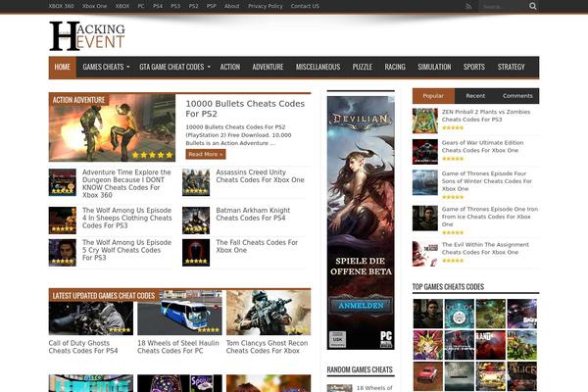
Task: Click the 10000 Bullets featured image
Action: pos(112,128)
